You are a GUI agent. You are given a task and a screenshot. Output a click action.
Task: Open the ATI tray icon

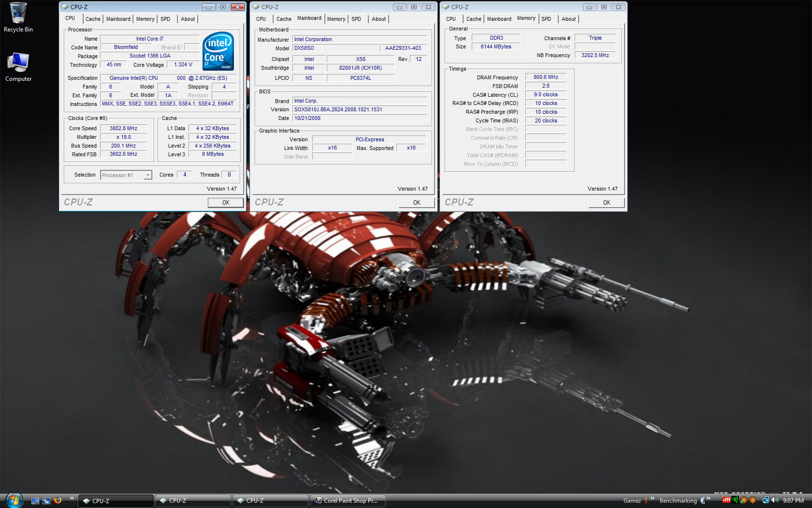pyautogui.click(x=726, y=500)
